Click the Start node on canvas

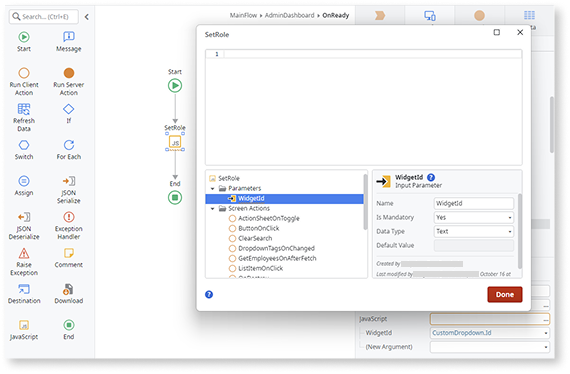[x=175, y=86]
